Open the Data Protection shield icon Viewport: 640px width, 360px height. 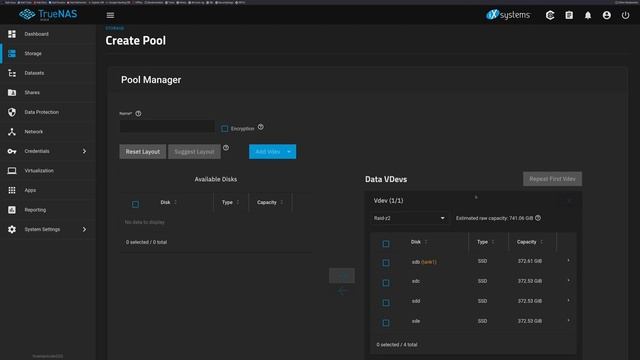[12, 112]
